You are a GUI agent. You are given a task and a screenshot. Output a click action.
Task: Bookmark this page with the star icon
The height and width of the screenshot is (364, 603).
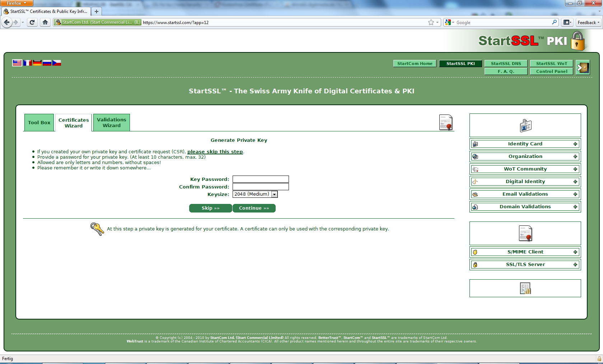pyautogui.click(x=431, y=22)
